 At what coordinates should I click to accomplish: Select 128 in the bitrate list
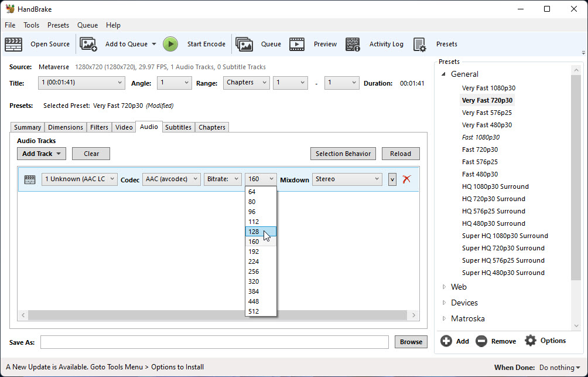pyautogui.click(x=261, y=232)
